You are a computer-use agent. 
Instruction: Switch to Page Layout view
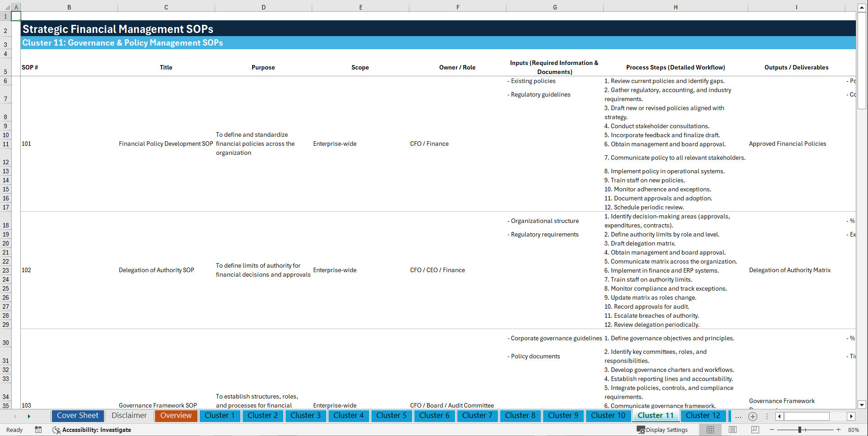[733, 430]
